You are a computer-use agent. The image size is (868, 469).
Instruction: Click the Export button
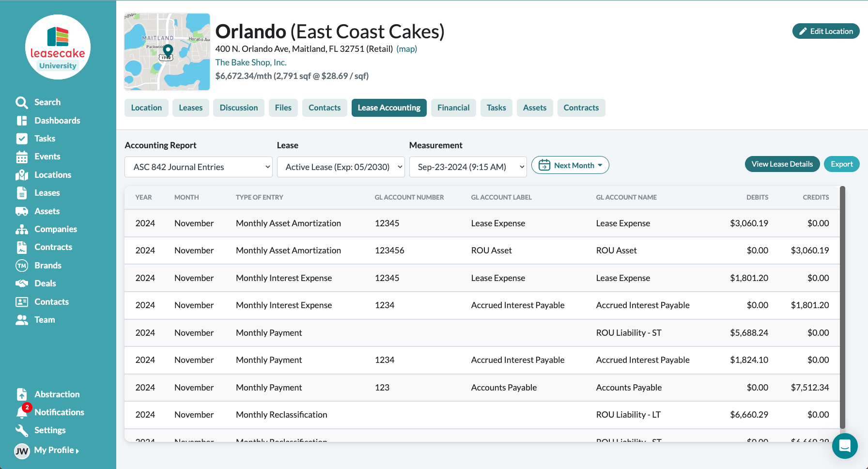tap(841, 164)
